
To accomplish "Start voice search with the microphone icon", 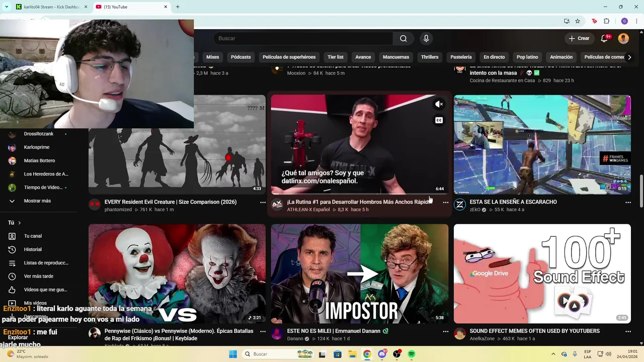I will coord(426,39).
